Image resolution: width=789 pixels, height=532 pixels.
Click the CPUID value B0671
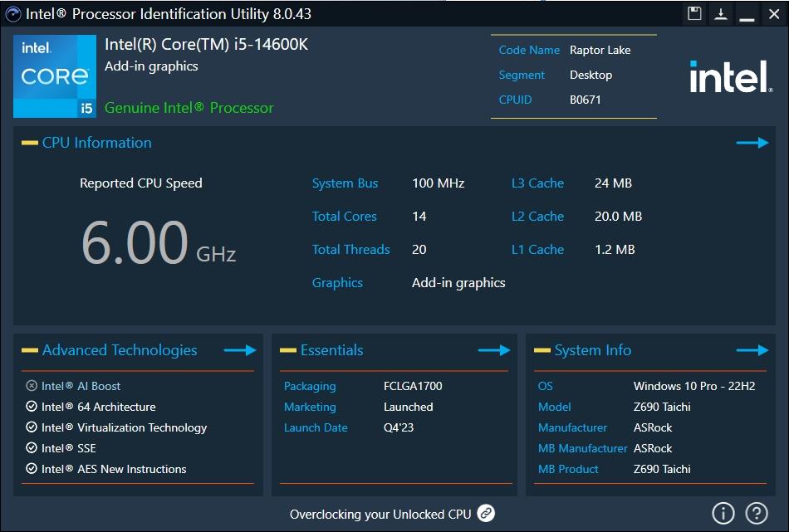[586, 100]
